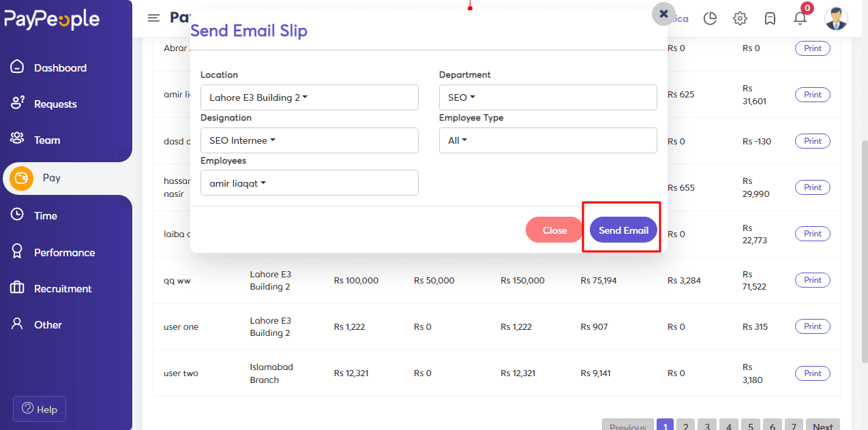The height and width of the screenshot is (430, 868).
Task: Click the 'Rs 100,000' cell
Action: point(357,280)
